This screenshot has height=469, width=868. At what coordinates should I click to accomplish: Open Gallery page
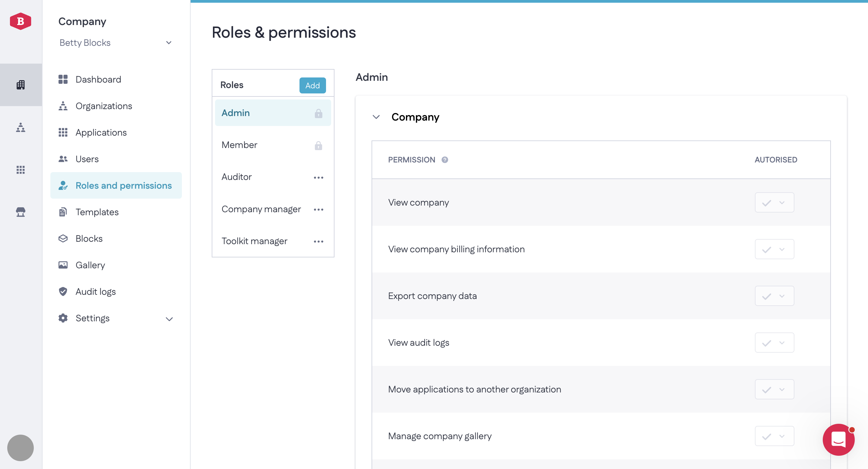click(116, 265)
